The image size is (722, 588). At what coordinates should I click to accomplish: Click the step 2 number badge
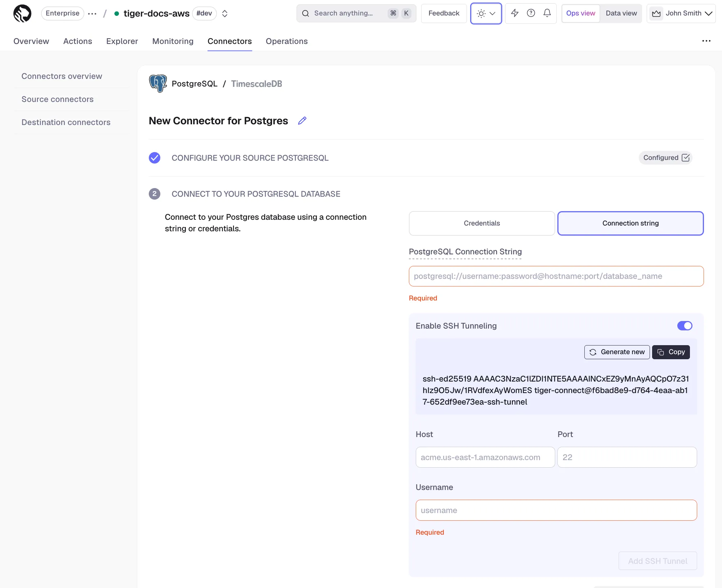click(155, 194)
